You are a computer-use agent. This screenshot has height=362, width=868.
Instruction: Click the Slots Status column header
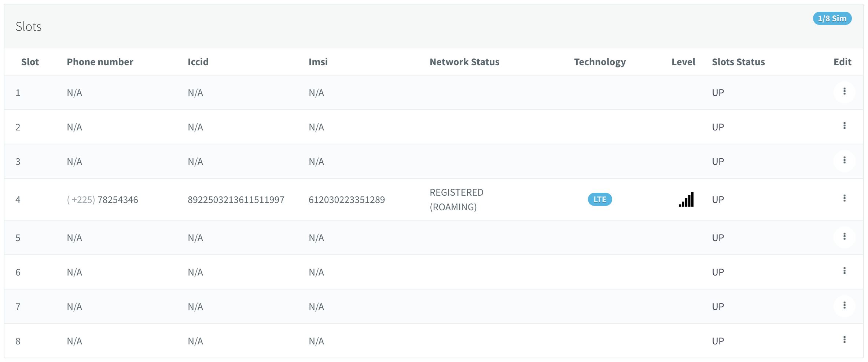(738, 62)
